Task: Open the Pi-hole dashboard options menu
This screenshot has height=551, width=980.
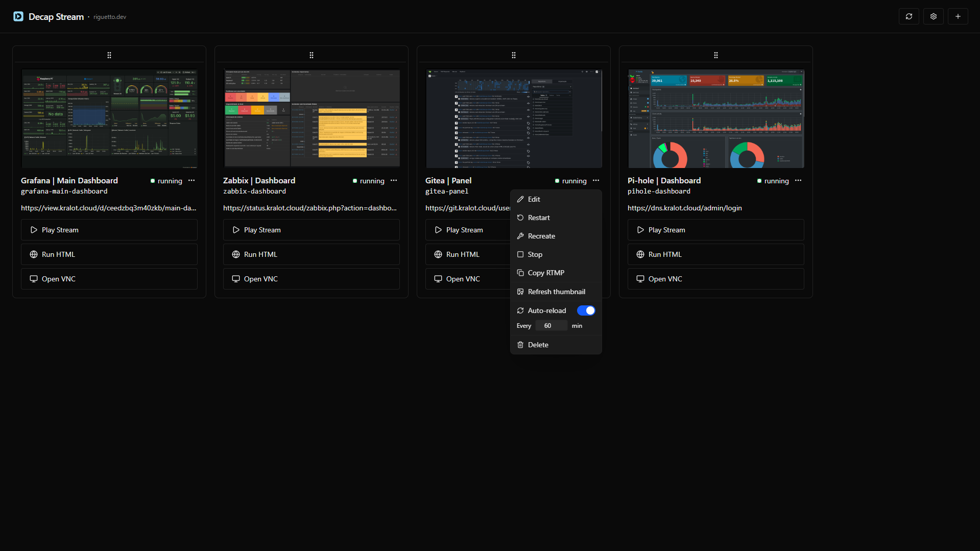Action: pyautogui.click(x=798, y=181)
